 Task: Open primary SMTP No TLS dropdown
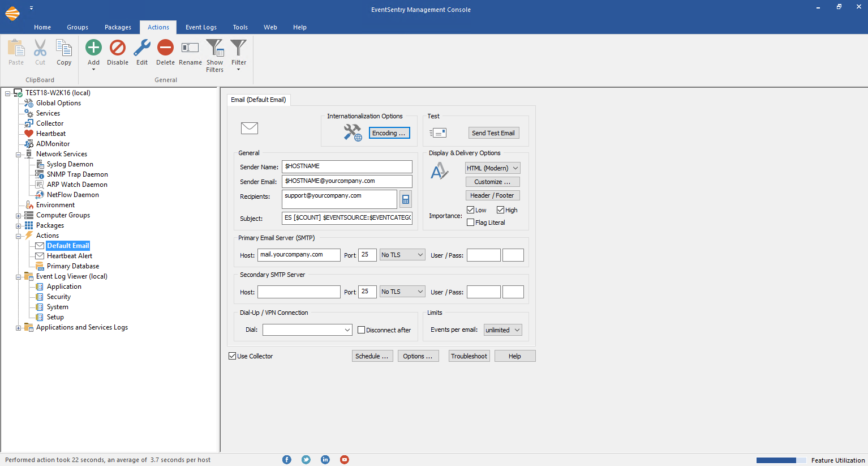402,255
